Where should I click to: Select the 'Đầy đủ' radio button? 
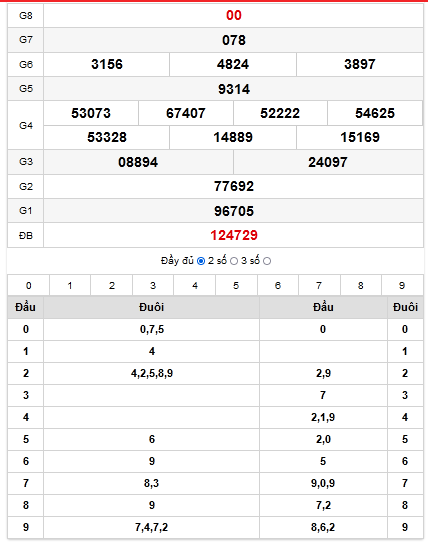click(x=201, y=261)
